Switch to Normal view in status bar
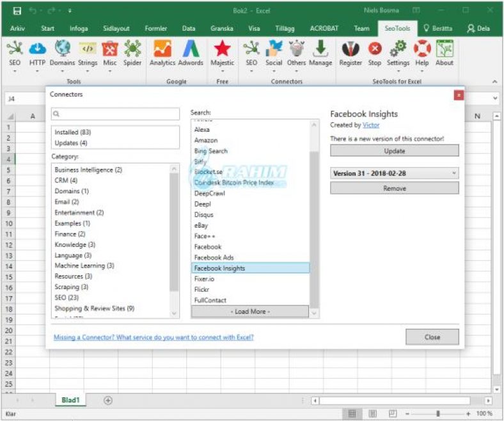The image size is (504, 421). point(352,413)
